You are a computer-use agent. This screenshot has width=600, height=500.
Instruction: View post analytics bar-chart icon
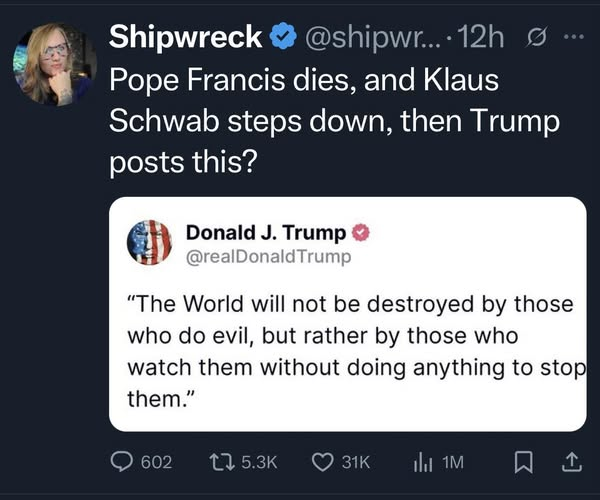click(x=422, y=462)
